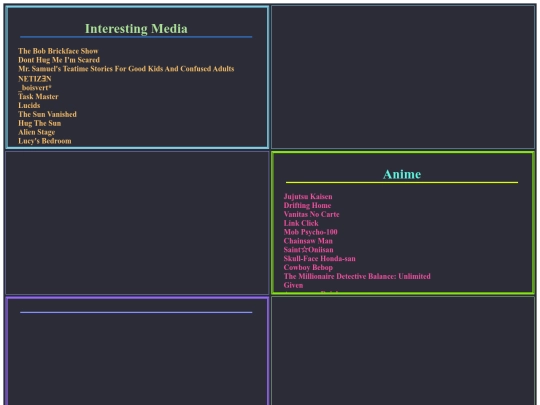The height and width of the screenshot is (405, 540).
Task: Open the Chainsaw Man link
Action: (308, 241)
